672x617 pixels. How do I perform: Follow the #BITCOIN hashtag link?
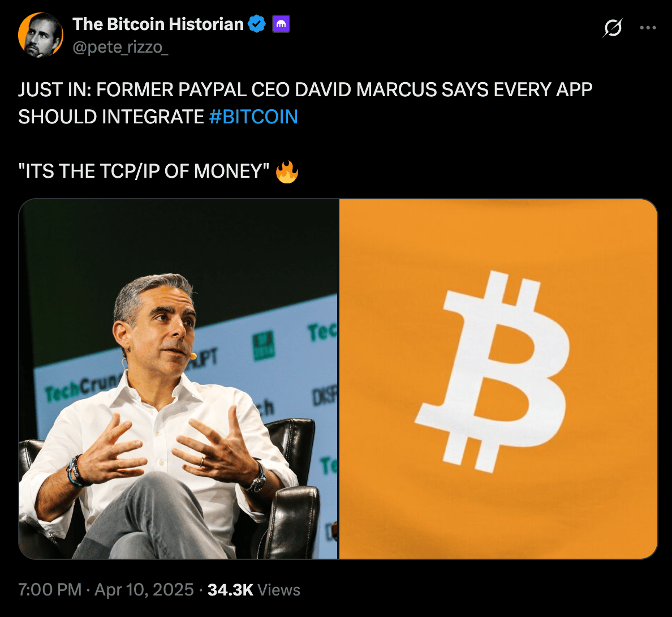pos(253,117)
